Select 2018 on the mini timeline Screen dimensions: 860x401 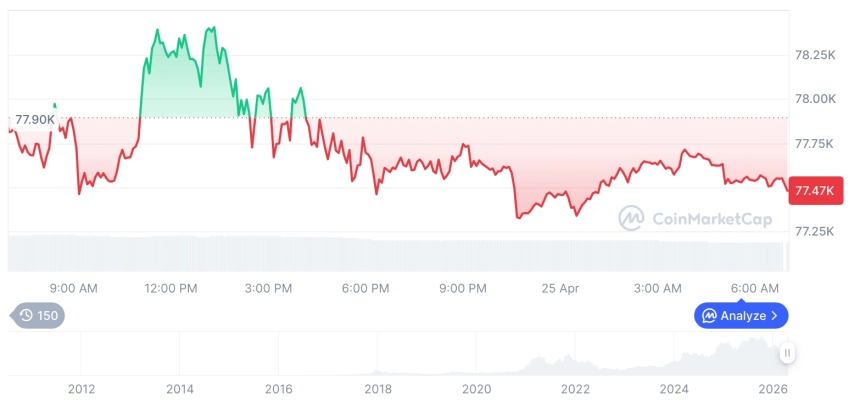point(377,389)
